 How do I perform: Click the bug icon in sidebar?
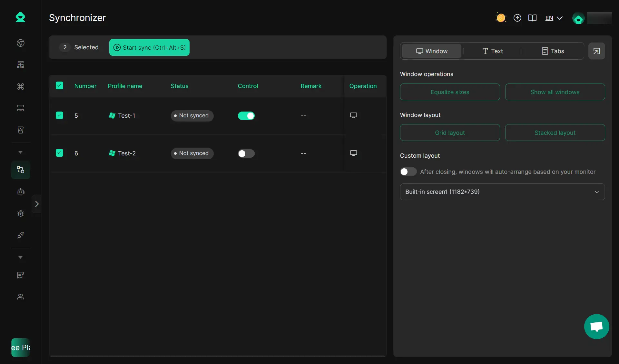tap(21, 213)
